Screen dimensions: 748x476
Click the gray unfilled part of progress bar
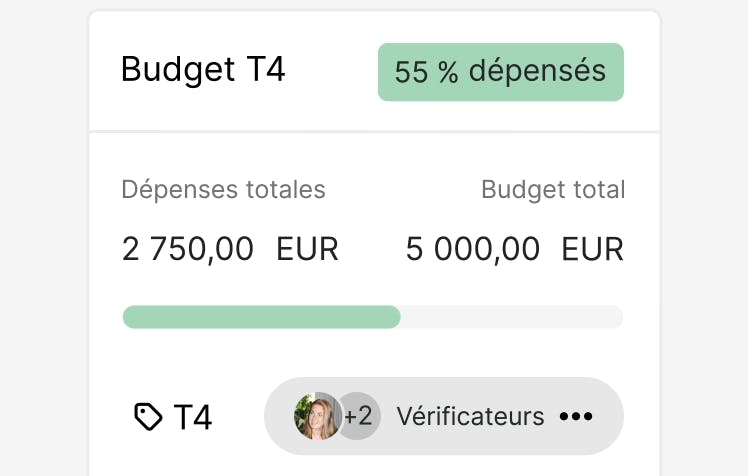pyautogui.click(x=512, y=317)
